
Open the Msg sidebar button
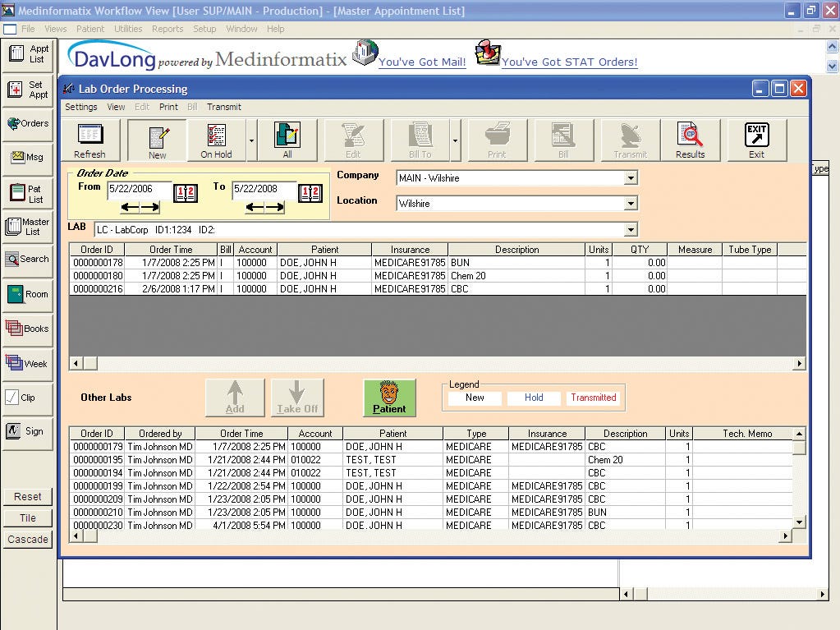(x=28, y=158)
